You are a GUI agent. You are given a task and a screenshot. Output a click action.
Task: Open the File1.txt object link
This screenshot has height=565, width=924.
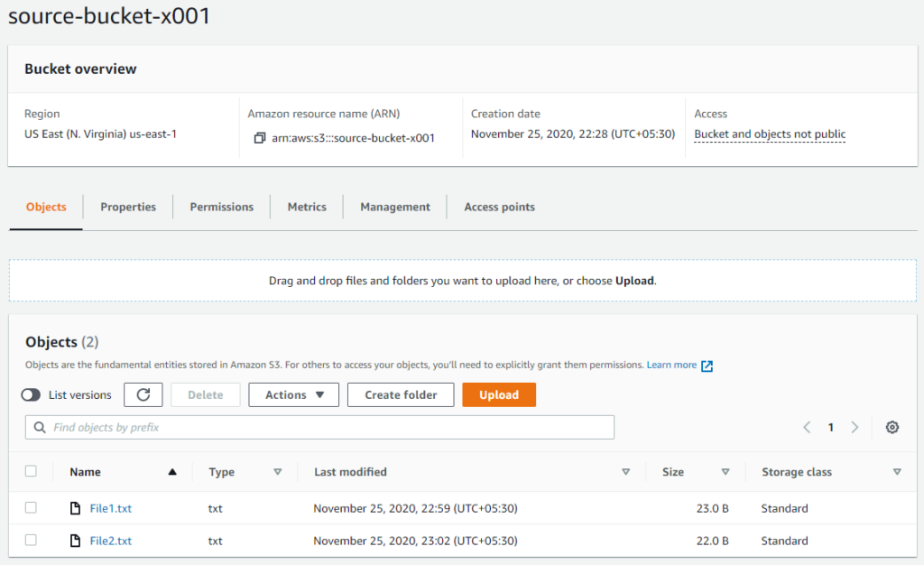pyautogui.click(x=111, y=508)
